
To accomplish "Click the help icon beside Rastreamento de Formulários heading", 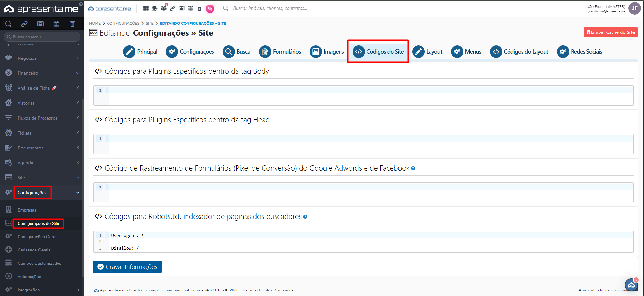I will tap(413, 168).
